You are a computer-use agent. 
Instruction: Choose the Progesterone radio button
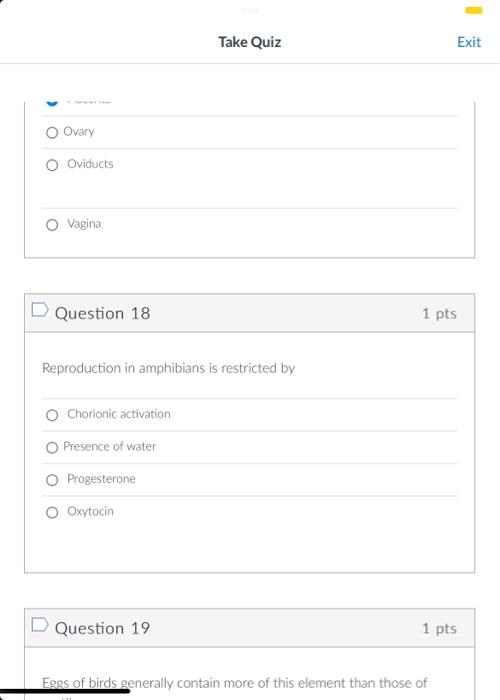[52, 480]
